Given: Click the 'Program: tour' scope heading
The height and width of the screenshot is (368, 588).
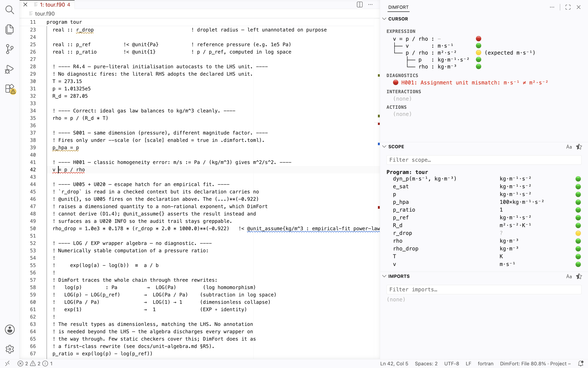Looking at the screenshot, I should [407, 172].
